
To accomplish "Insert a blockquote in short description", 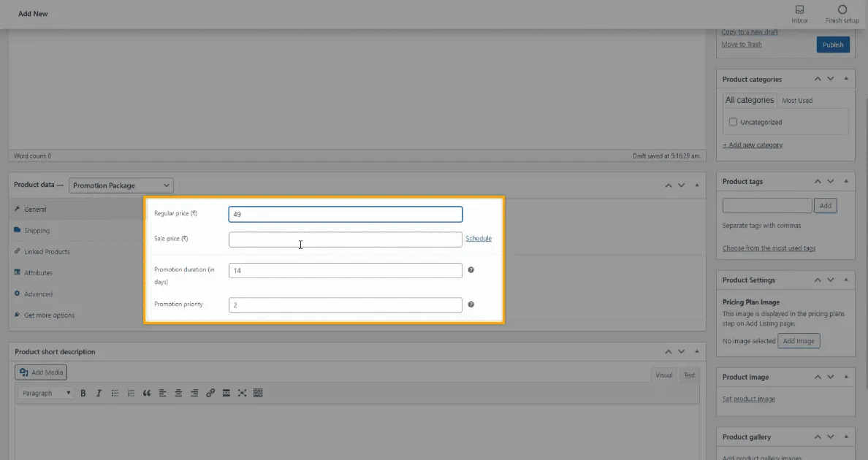I will point(147,393).
